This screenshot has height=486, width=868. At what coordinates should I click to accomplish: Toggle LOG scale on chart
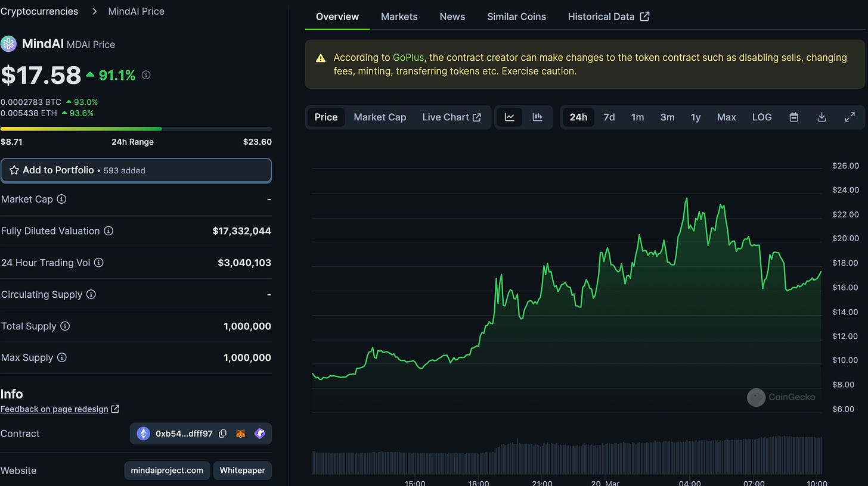[x=762, y=117]
